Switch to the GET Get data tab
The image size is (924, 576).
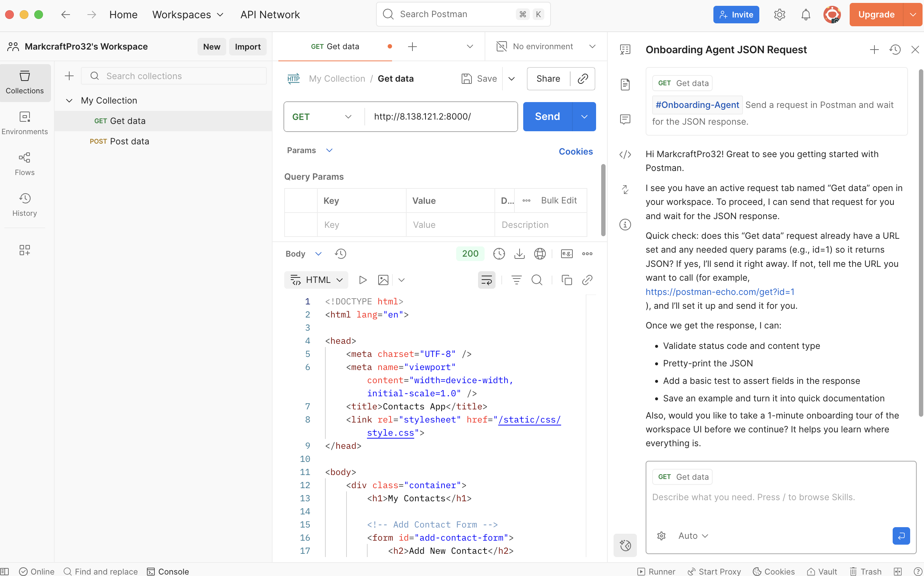pos(335,46)
